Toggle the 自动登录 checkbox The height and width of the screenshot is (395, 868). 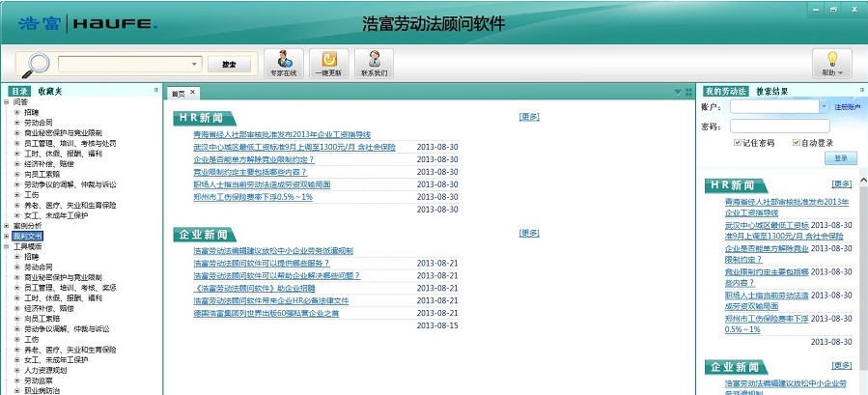coord(796,142)
